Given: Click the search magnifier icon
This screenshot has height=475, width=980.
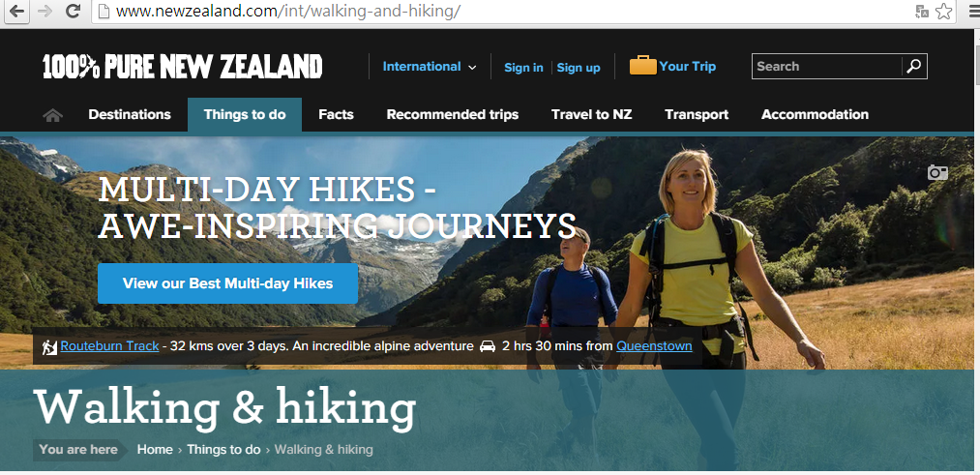Looking at the screenshot, I should pos(914,66).
